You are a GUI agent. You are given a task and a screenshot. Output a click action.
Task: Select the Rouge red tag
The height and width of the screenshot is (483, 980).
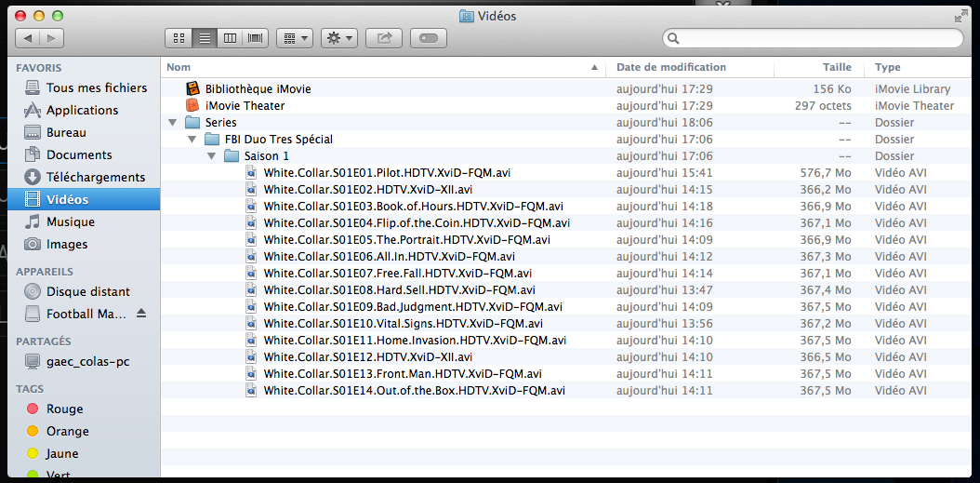[x=64, y=409]
